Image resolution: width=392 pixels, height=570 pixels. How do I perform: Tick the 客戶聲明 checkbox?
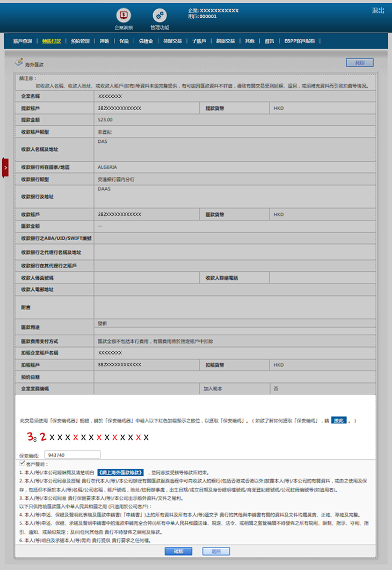point(22,463)
